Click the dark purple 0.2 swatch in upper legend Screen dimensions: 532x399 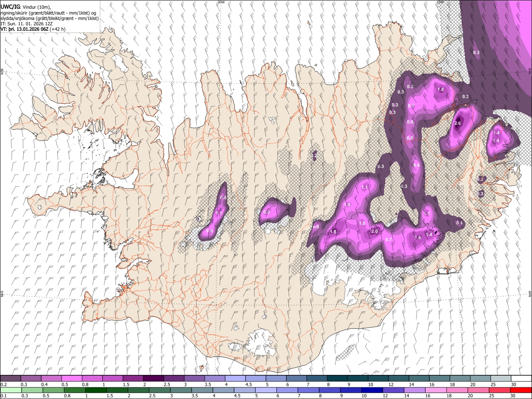point(11,378)
